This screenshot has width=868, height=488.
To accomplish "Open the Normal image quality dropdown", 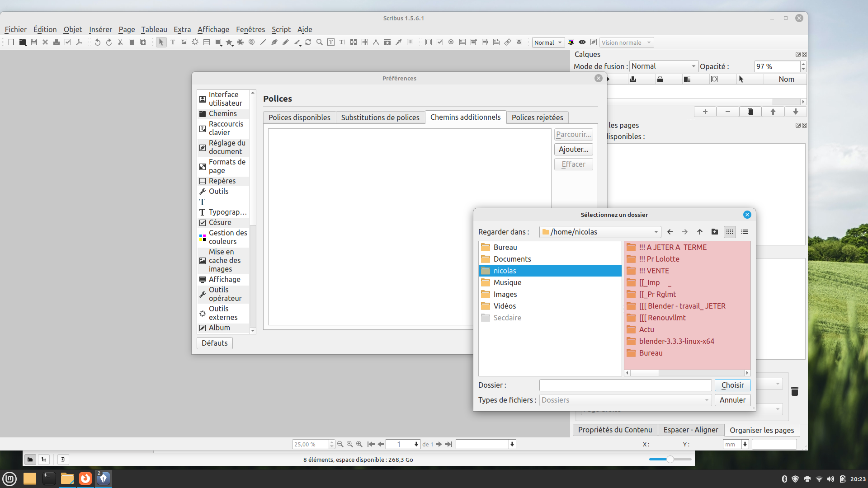I will (548, 42).
